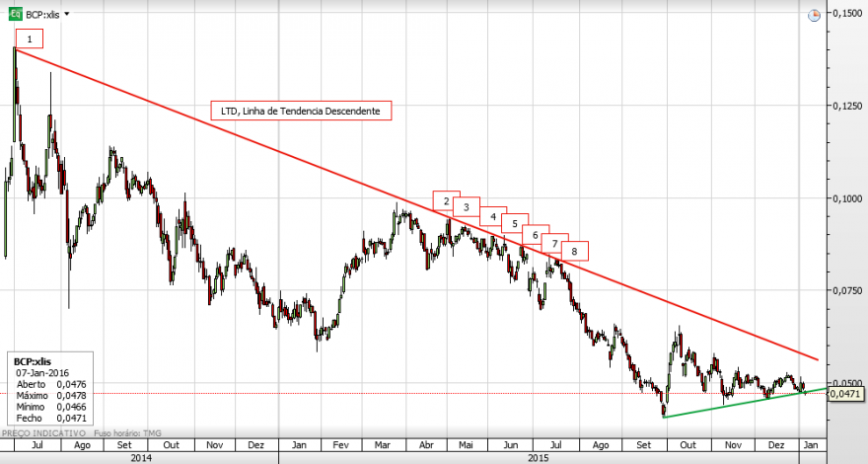Open the chart options icon at top right

814,16
